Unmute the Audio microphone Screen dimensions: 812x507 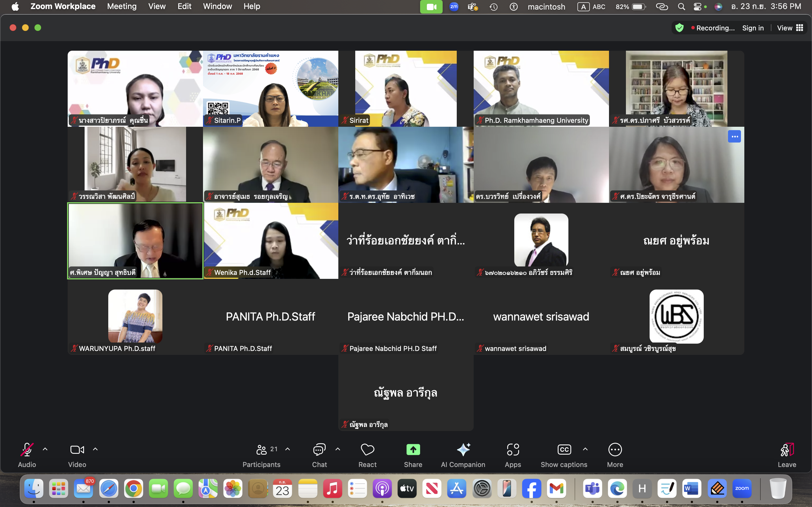27,450
